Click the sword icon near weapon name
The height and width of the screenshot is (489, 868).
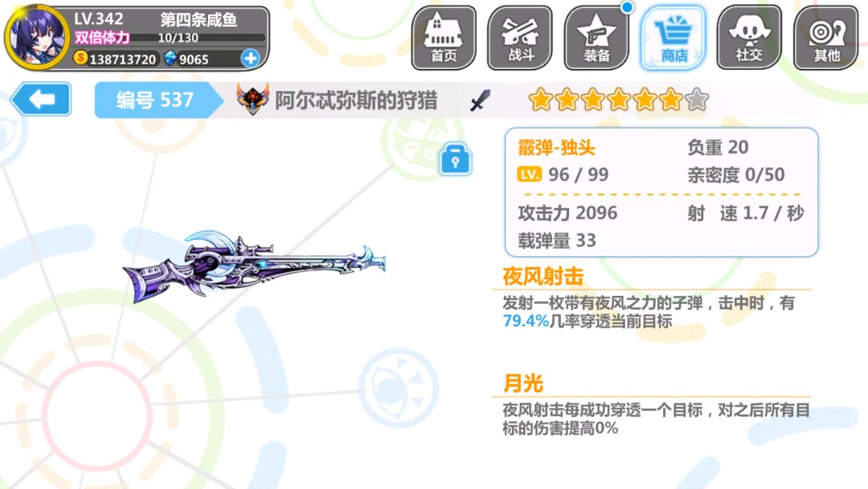(x=480, y=101)
